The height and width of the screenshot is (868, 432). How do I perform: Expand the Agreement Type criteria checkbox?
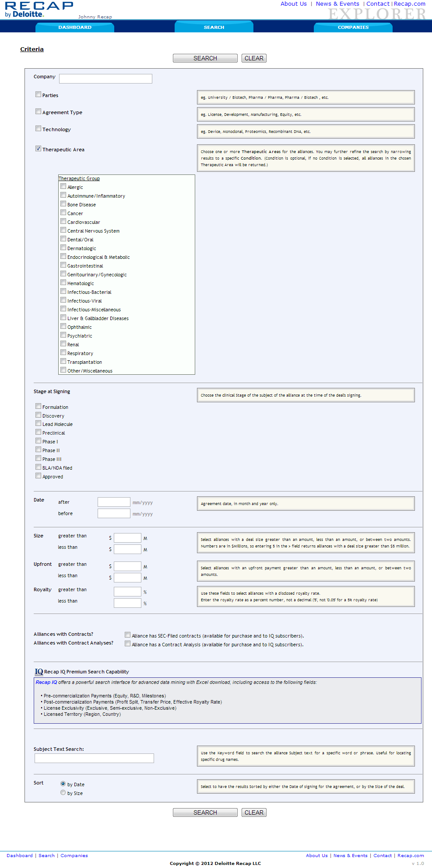click(39, 112)
